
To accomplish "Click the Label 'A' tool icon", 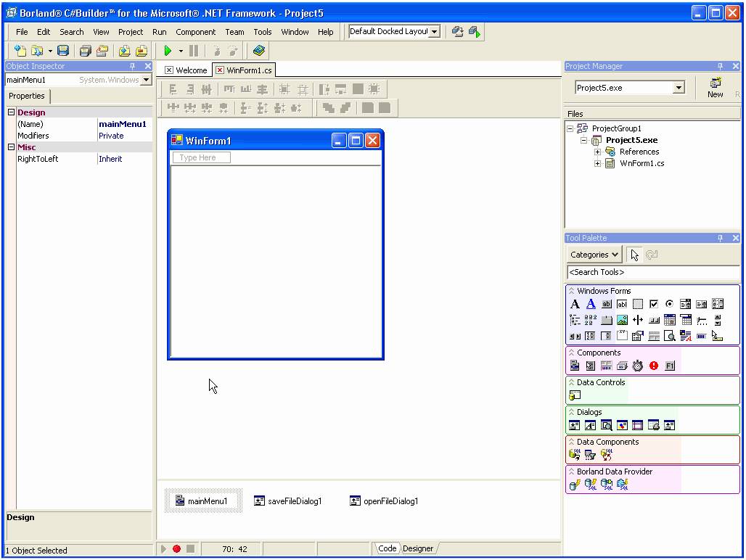I will (x=575, y=305).
